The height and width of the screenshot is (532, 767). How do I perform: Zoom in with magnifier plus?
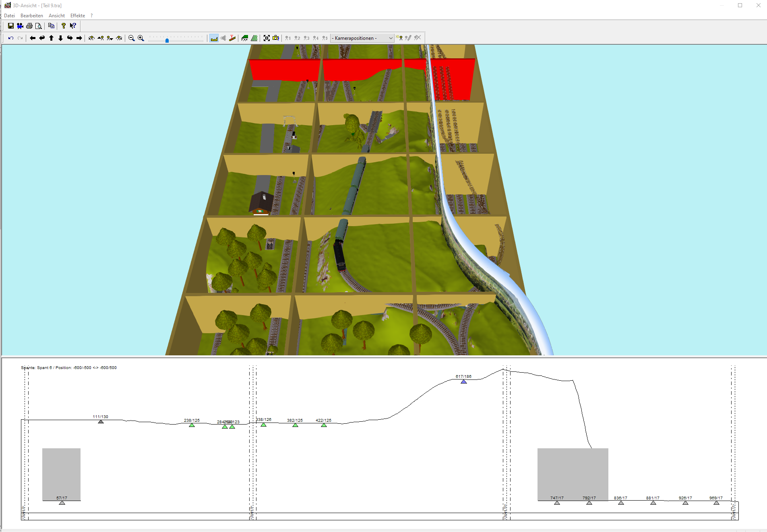point(141,38)
